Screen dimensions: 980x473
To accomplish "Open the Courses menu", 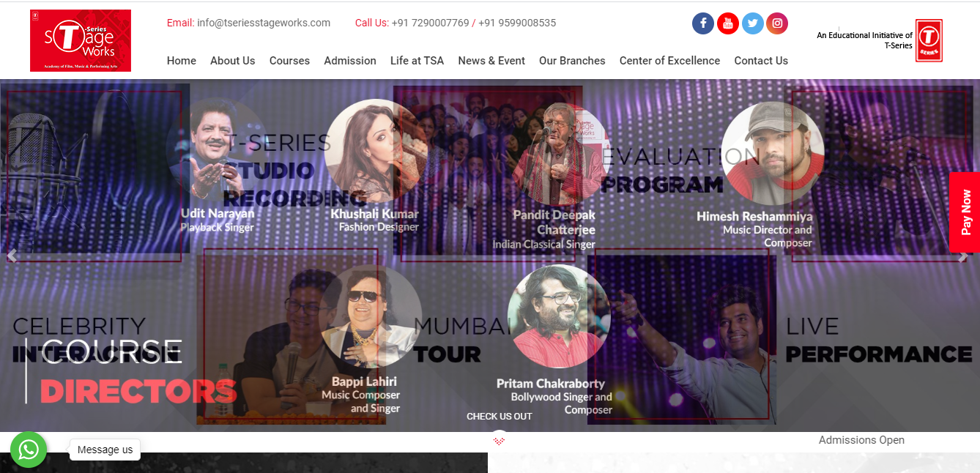I will [289, 61].
